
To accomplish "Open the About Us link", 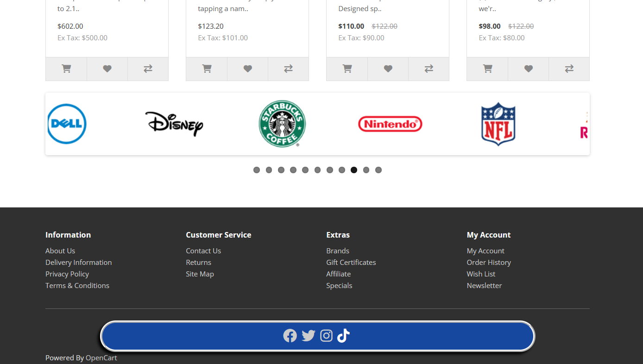I will pos(60,251).
